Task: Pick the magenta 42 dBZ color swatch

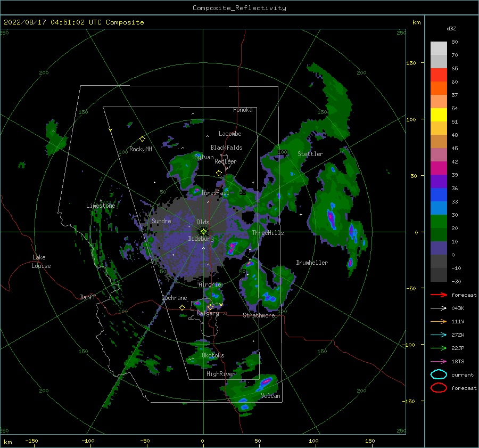Action: click(439, 168)
